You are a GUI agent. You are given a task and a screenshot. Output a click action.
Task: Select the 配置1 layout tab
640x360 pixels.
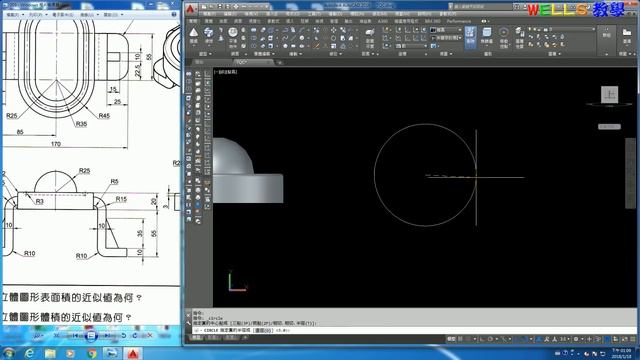coord(213,338)
